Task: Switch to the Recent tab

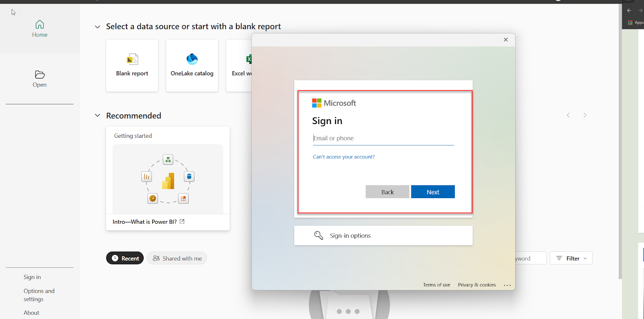Action: click(x=125, y=258)
